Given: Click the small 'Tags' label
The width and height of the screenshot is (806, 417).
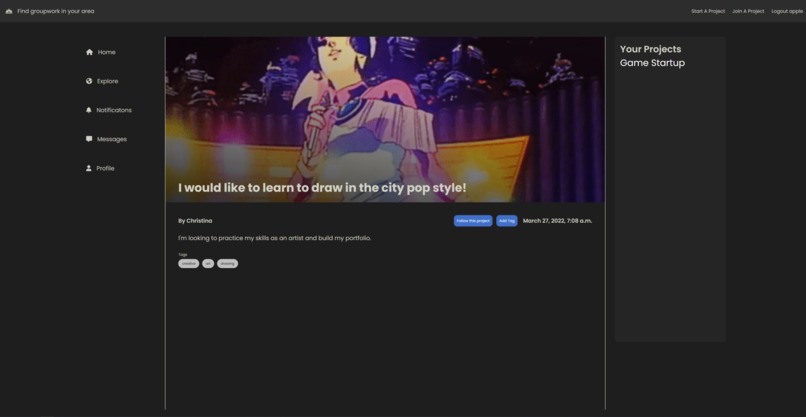Looking at the screenshot, I should (x=182, y=255).
